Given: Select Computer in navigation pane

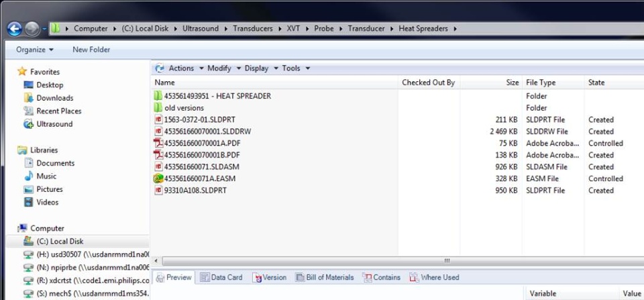Looking at the screenshot, I should 47,228.
